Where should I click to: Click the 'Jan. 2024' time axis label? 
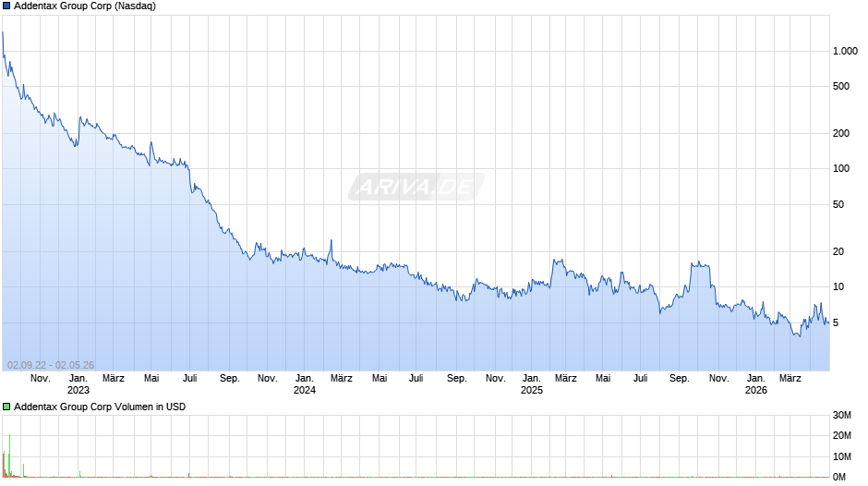pyautogui.click(x=305, y=384)
